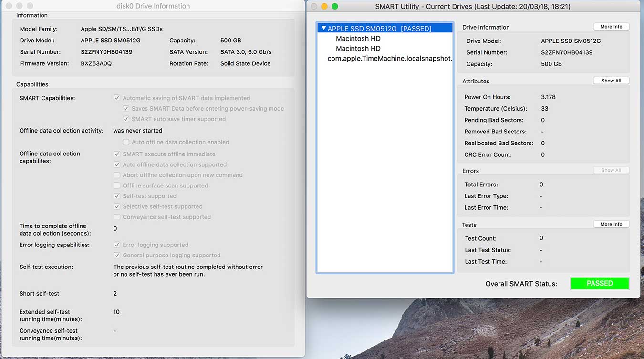
Task: Click 'was never started' offline collection status
Action: (x=138, y=131)
